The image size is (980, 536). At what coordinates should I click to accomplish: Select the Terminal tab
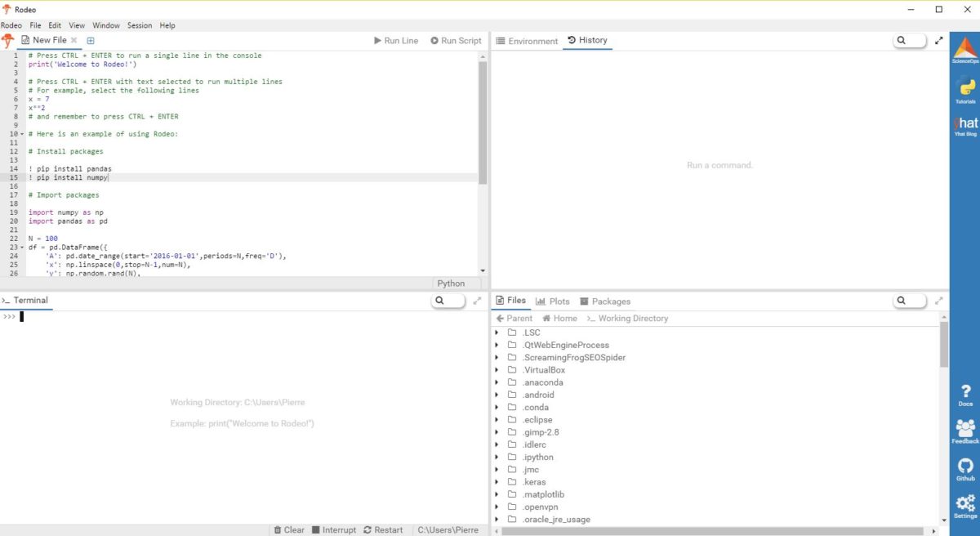point(25,301)
